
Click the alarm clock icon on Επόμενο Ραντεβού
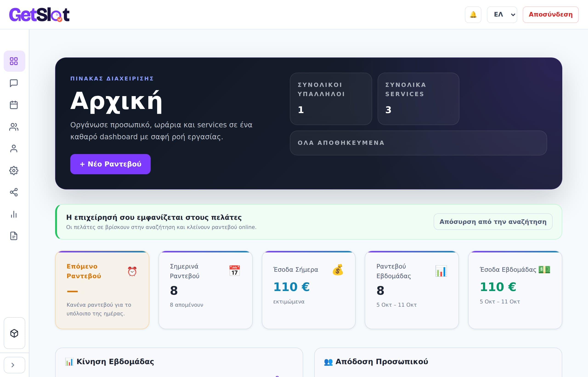(x=132, y=271)
